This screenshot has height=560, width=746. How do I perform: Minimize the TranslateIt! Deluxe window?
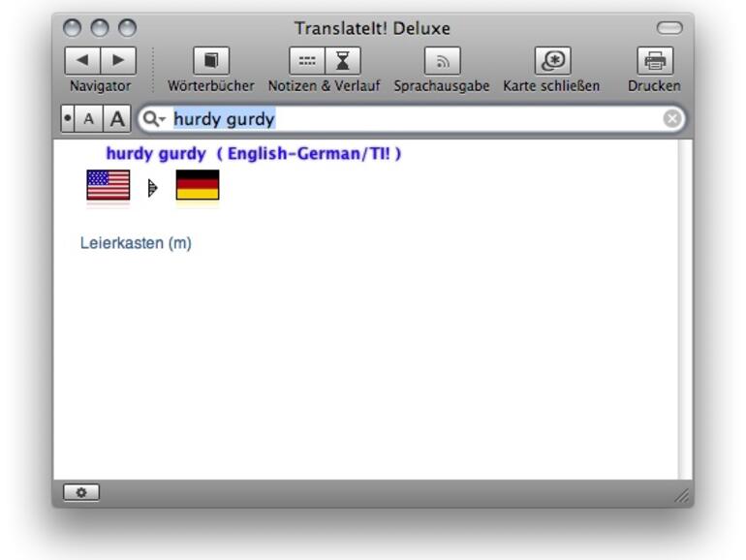pos(100,28)
